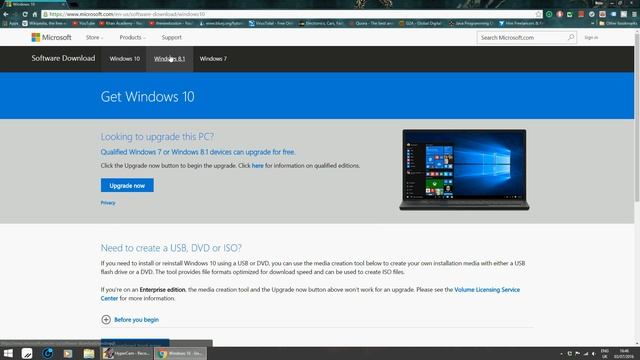Open the YouTube bookmark

tap(84, 24)
